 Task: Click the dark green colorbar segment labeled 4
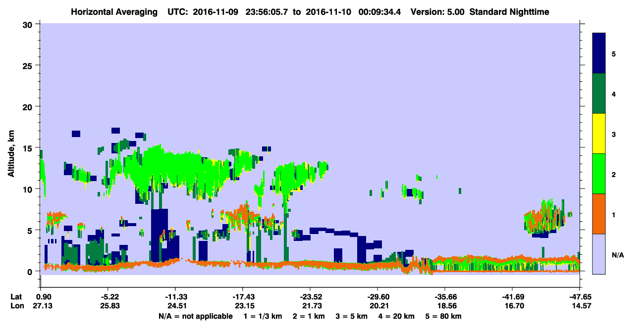599,94
